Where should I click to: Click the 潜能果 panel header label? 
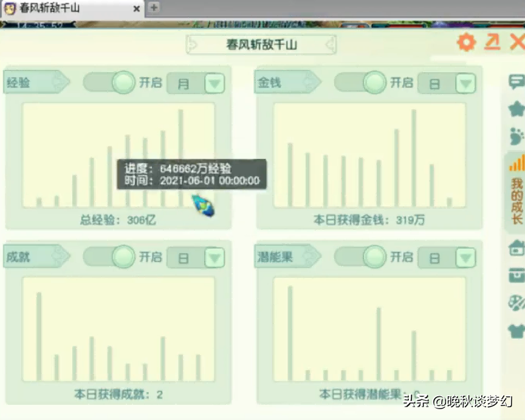click(x=276, y=256)
